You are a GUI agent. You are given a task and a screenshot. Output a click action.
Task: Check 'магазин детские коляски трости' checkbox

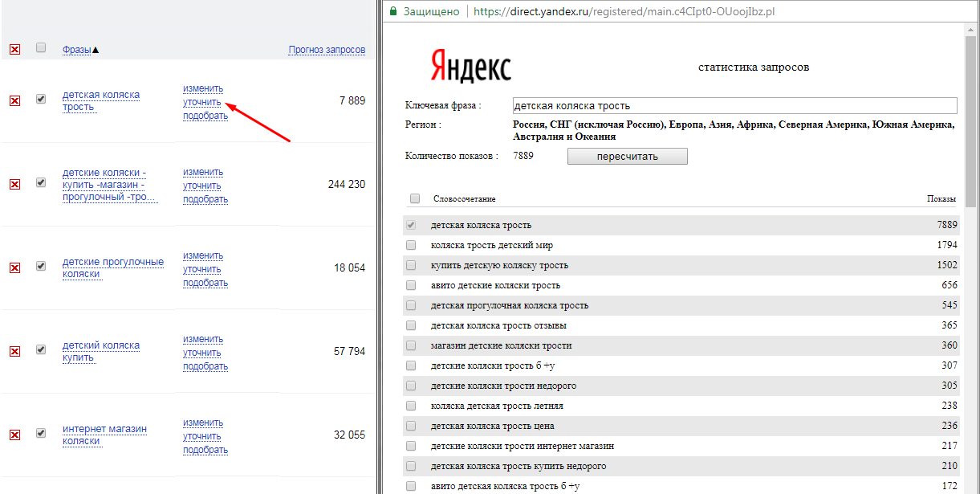pos(411,345)
